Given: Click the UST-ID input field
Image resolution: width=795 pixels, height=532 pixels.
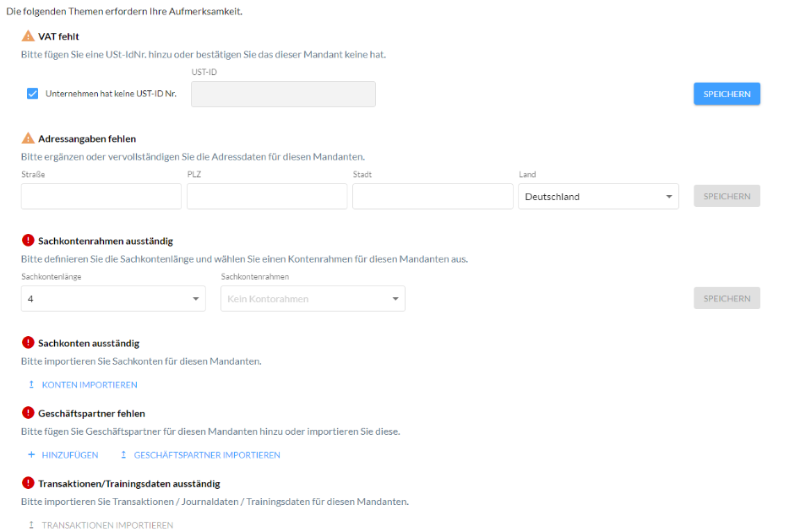Looking at the screenshot, I should (x=283, y=95).
